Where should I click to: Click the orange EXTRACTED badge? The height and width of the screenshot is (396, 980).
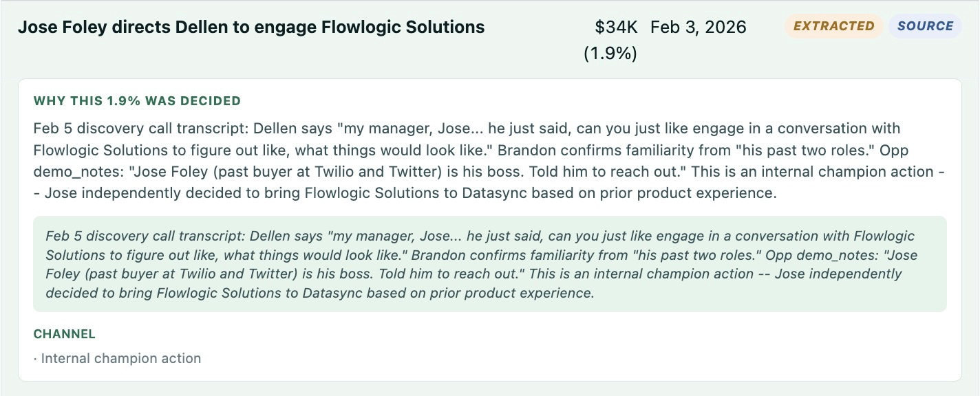point(833,26)
